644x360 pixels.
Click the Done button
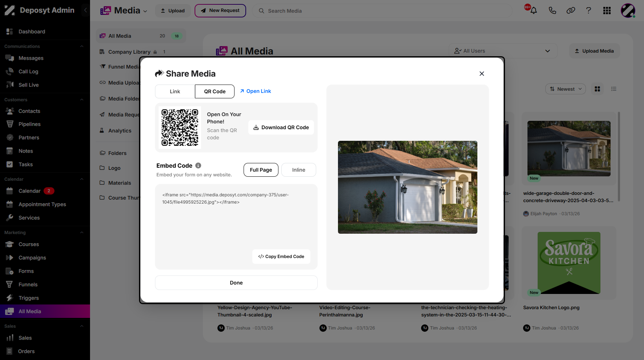coord(236,283)
